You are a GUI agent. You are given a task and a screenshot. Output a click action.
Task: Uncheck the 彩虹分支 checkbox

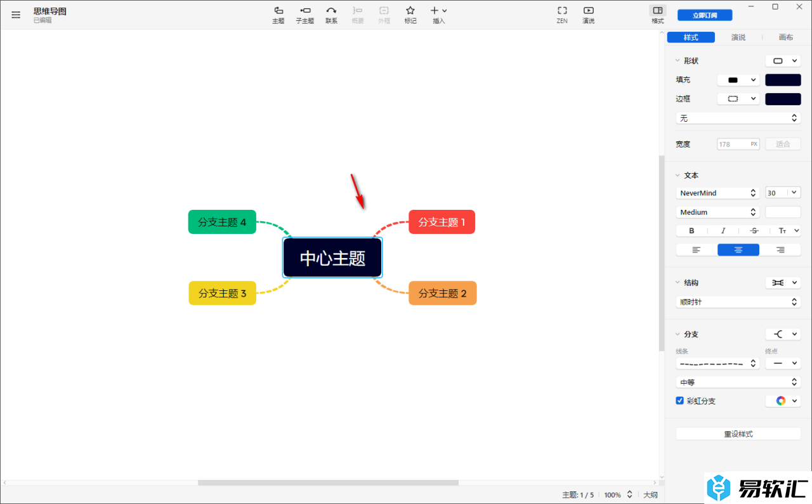[680, 401]
